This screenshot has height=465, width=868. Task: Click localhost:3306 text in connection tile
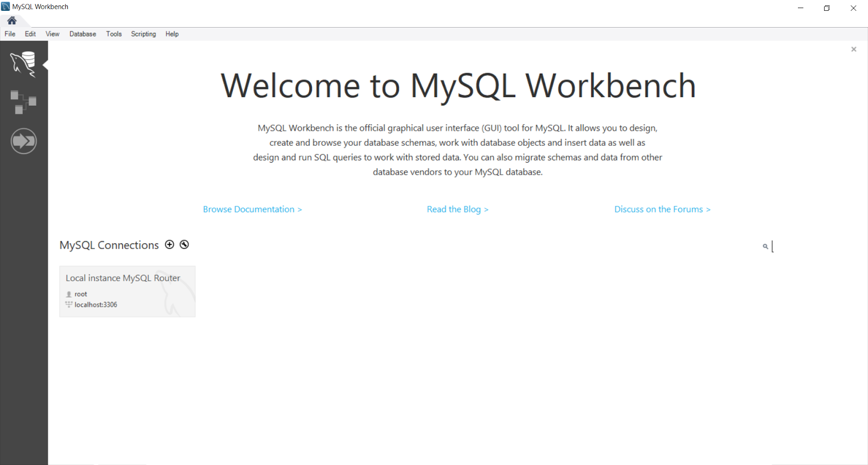(96, 305)
